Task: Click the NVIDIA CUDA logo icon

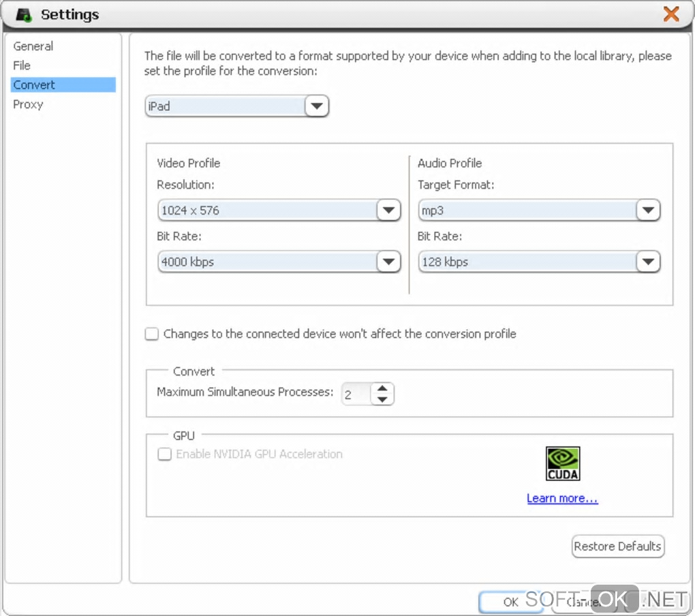Action: (x=563, y=463)
